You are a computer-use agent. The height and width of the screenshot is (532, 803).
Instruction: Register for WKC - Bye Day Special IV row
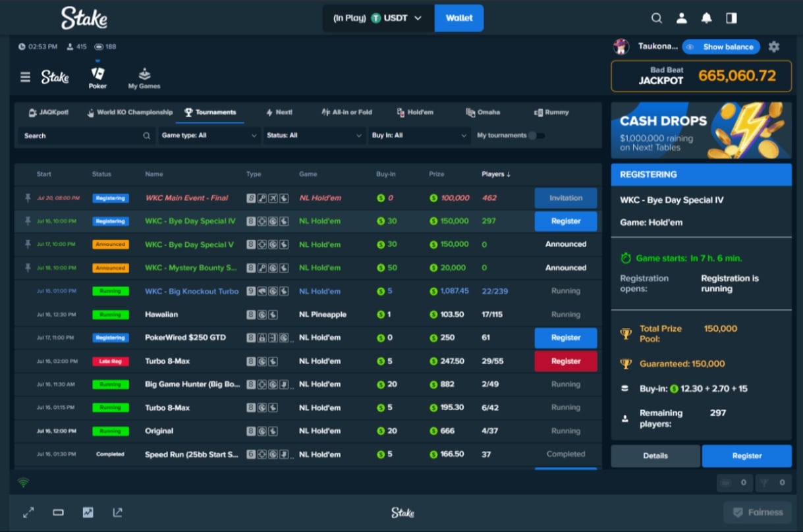pos(566,221)
